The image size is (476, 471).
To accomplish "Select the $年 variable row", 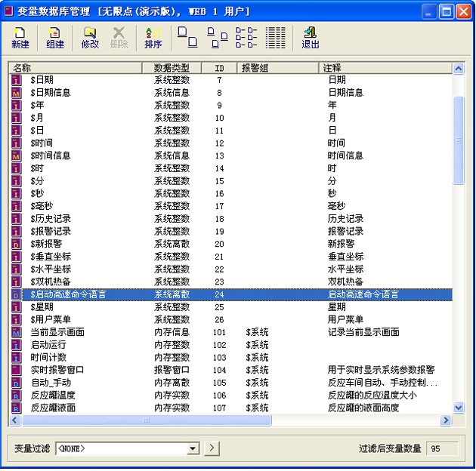I will point(230,105).
